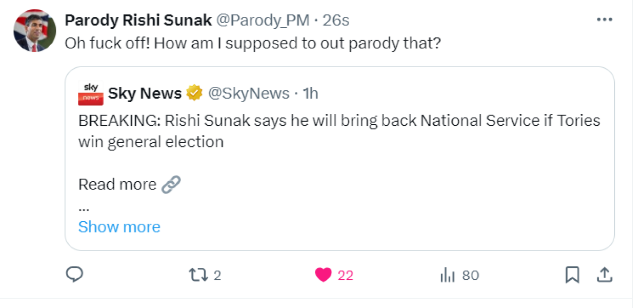Select the comment bubble under the tweet
Viewport: 644px width, 308px height.
pos(75,275)
